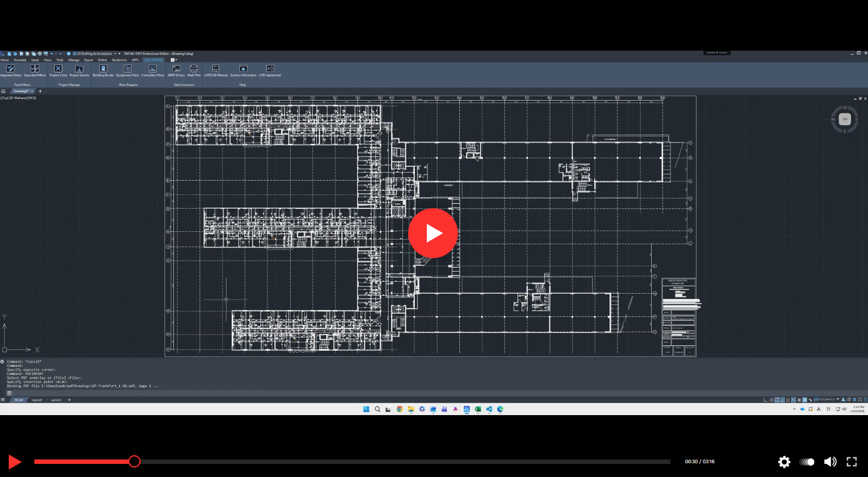Click the Multi Plot printer icon

[194, 69]
